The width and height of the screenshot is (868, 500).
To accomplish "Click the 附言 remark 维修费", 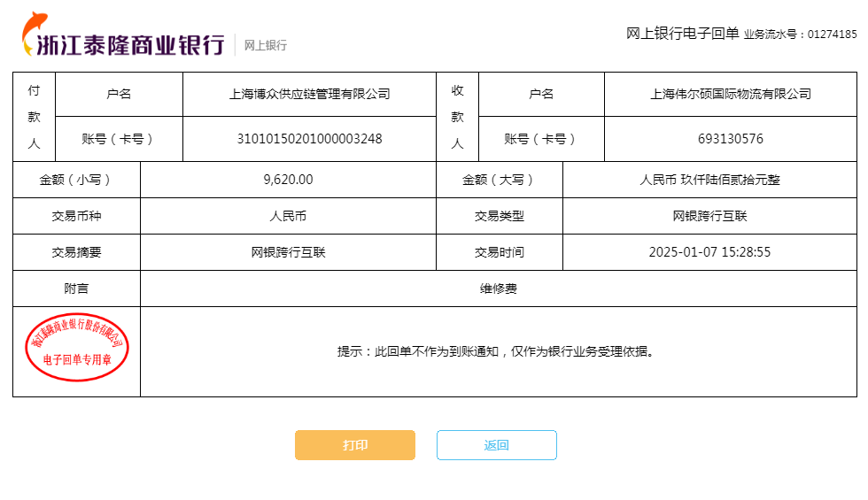I will [x=498, y=288].
